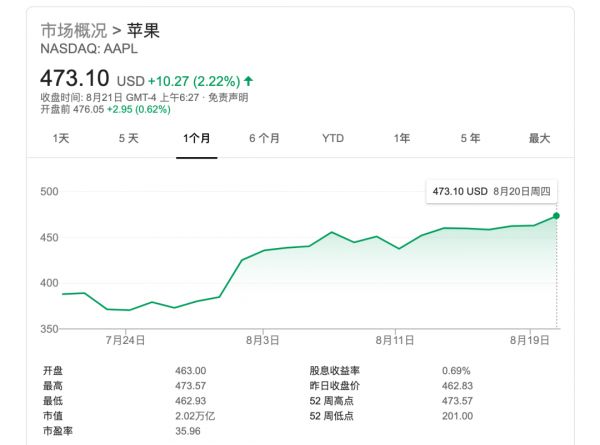Click the 52 周高点 value 473.57
The height and width of the screenshot is (445, 600).
(x=457, y=401)
